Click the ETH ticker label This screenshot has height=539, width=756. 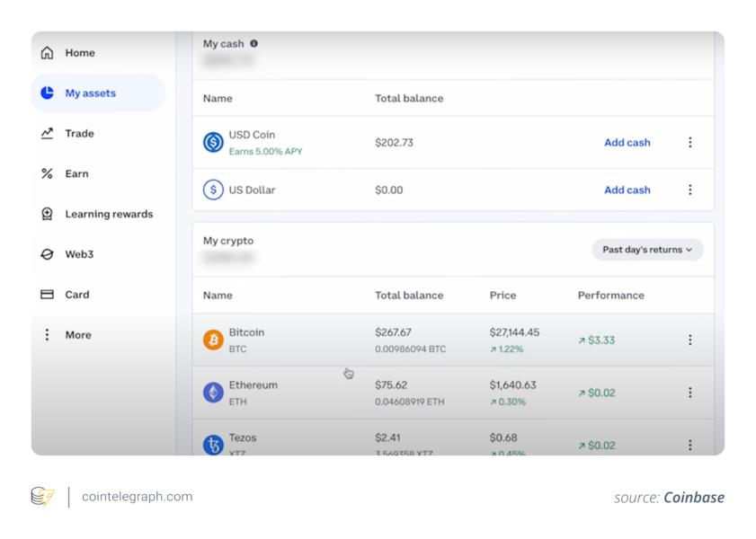pyautogui.click(x=237, y=402)
